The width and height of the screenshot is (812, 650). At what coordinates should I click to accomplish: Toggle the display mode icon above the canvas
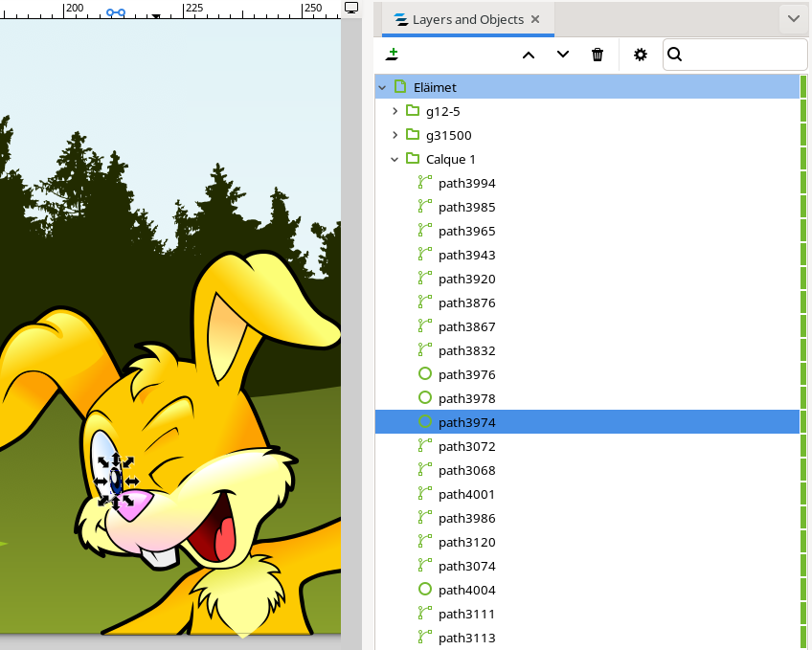(351, 8)
